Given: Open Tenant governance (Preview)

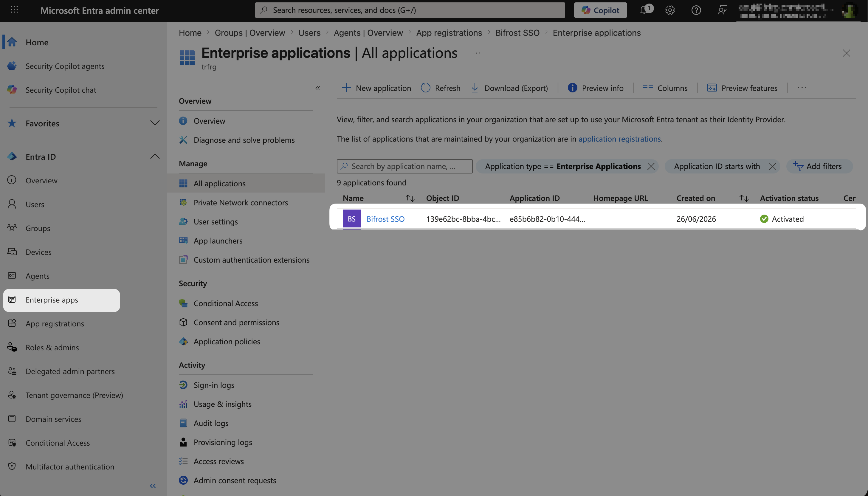Looking at the screenshot, I should (74, 395).
